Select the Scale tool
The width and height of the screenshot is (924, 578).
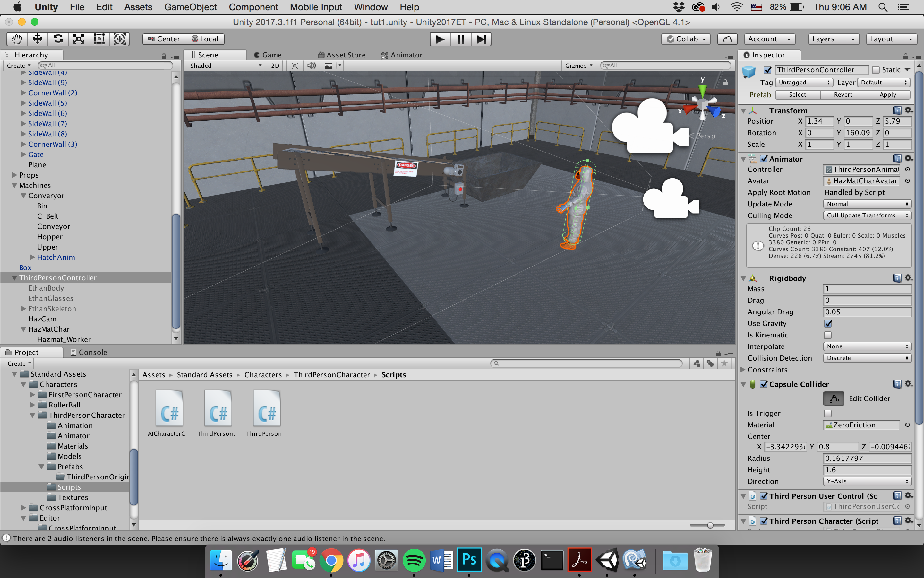tap(79, 39)
